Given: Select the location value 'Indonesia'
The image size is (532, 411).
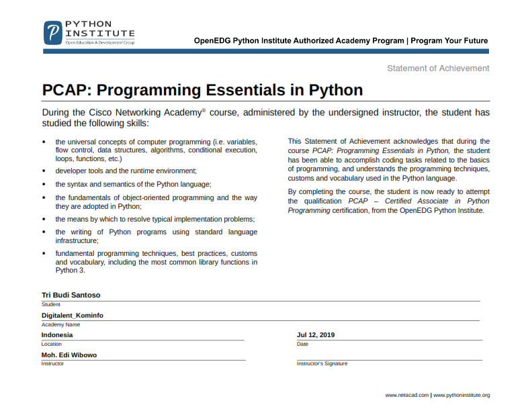Looking at the screenshot, I should click(57, 335).
